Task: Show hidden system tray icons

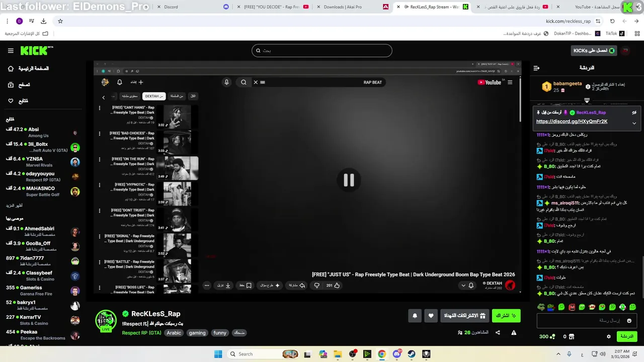Action: [x=558, y=354]
